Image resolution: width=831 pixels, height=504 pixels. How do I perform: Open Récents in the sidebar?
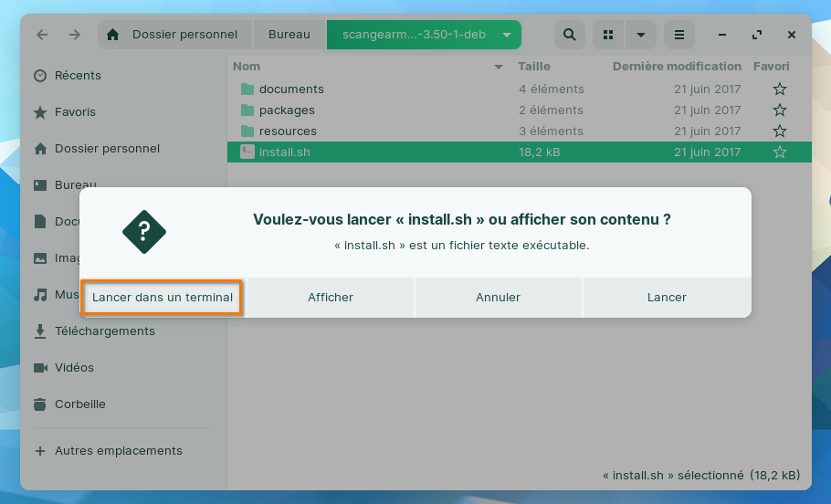(78, 76)
